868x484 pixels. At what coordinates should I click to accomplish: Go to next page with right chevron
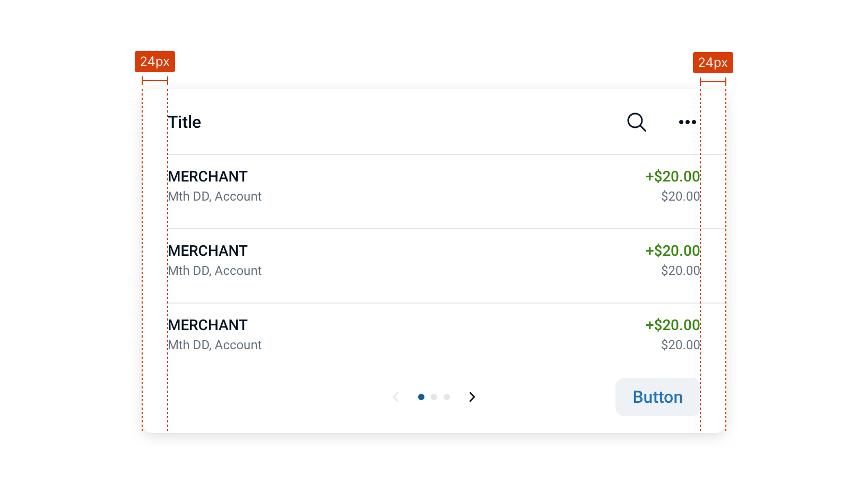(472, 397)
